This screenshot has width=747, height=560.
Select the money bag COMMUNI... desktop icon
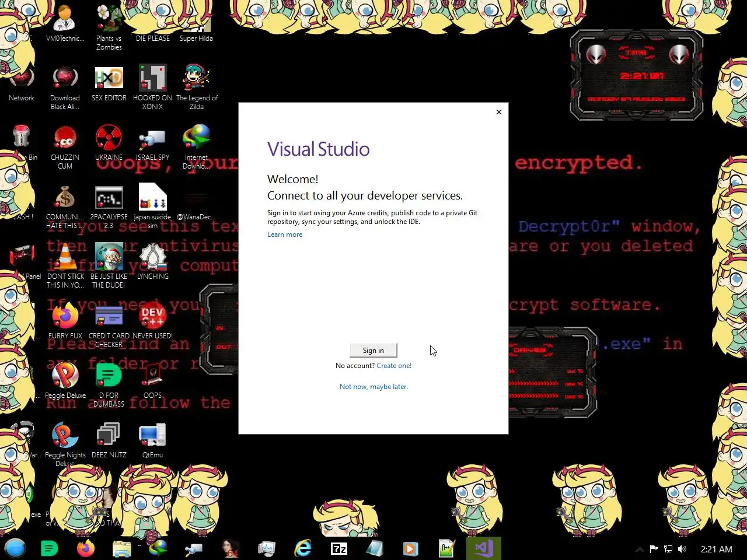click(x=65, y=207)
